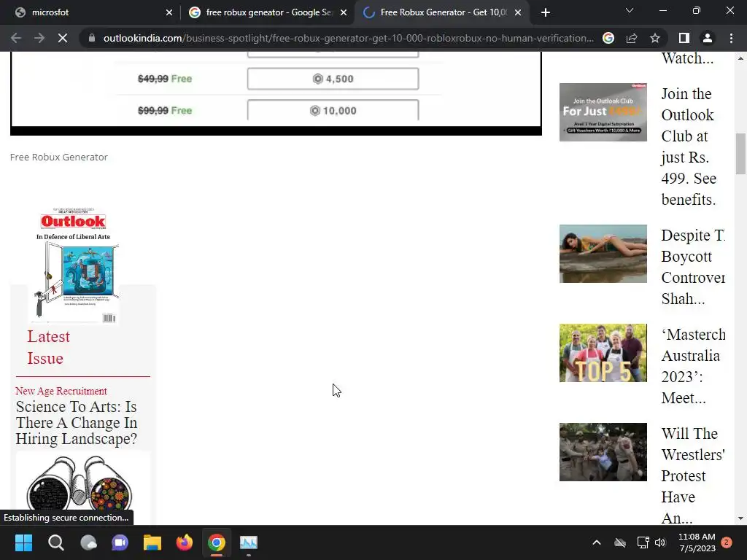Open network status tray icon
The width and height of the screenshot is (747, 560).
[x=643, y=542]
